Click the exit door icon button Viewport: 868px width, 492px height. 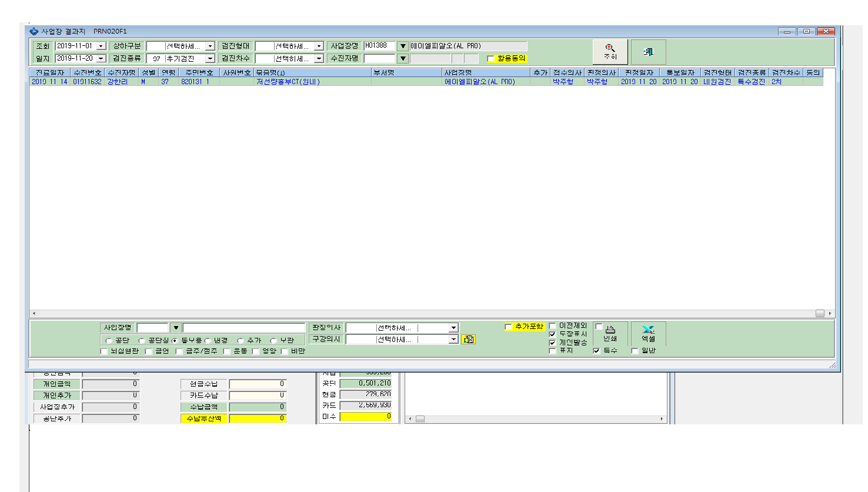[649, 52]
